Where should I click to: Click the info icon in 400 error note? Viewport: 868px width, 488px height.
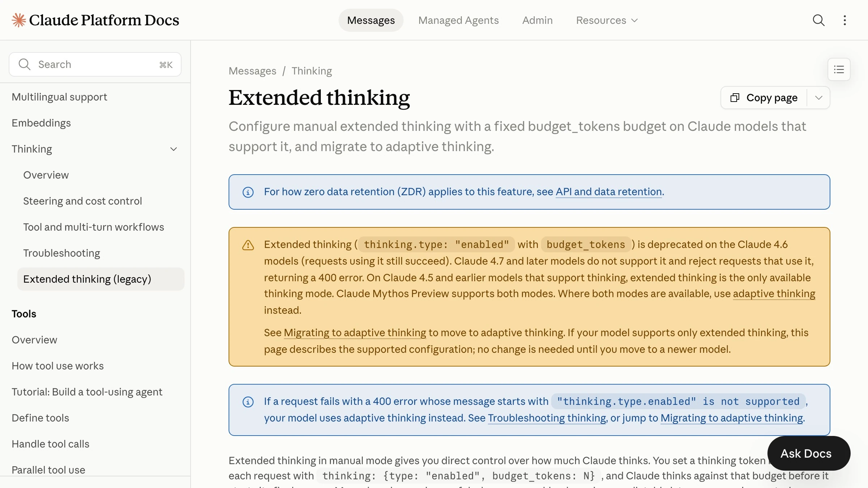(x=248, y=402)
